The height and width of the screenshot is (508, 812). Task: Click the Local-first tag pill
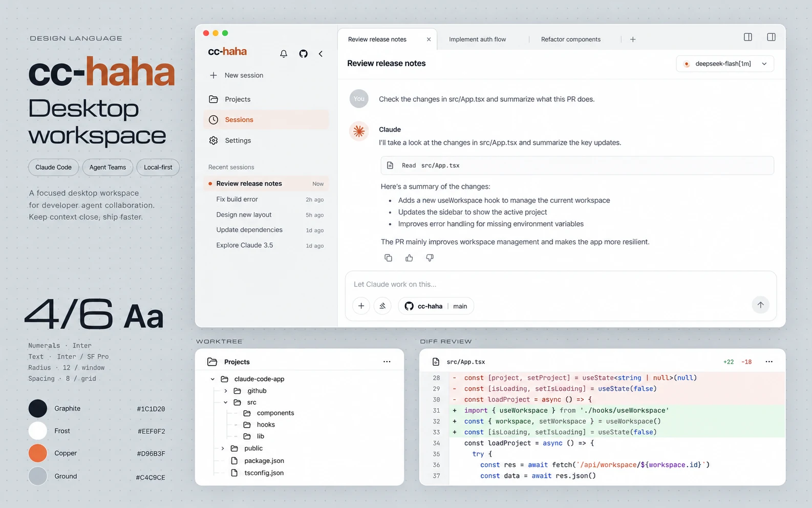pyautogui.click(x=158, y=167)
